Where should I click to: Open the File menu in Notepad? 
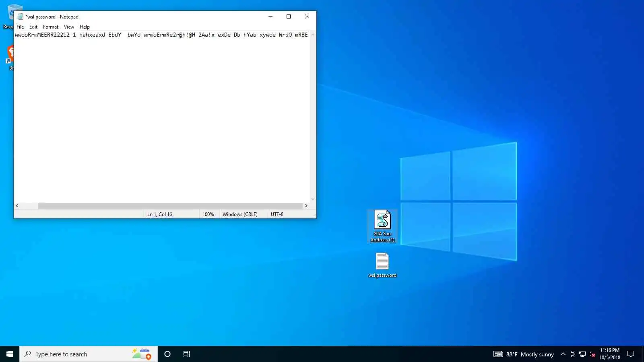pos(20,27)
